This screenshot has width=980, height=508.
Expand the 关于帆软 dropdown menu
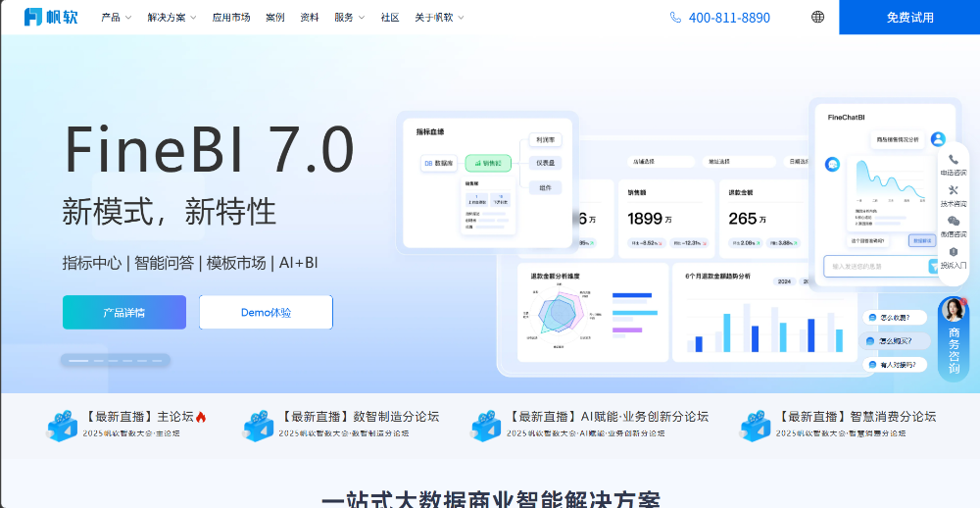(439, 18)
